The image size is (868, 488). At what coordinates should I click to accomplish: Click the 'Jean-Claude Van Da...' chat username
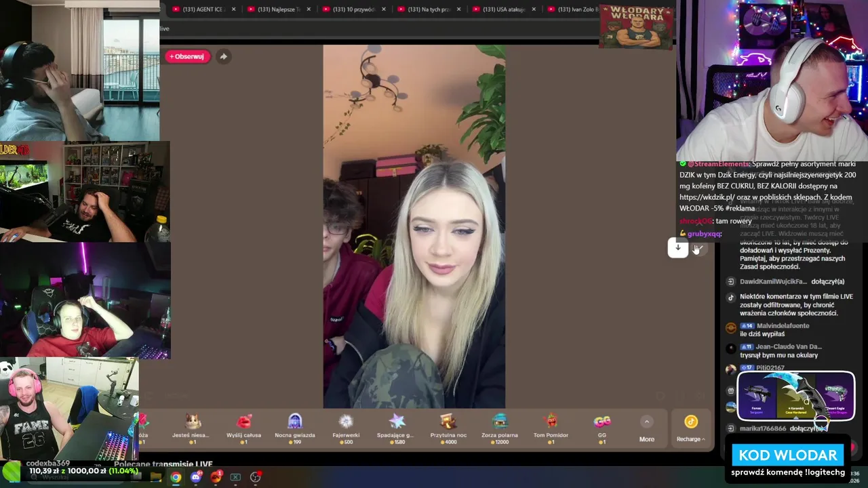tap(789, 347)
